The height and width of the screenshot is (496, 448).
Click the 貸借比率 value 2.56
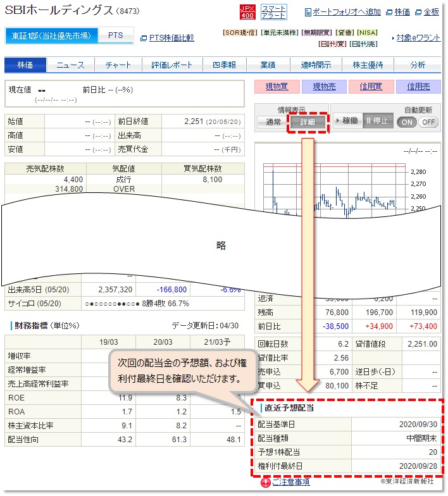(x=341, y=358)
